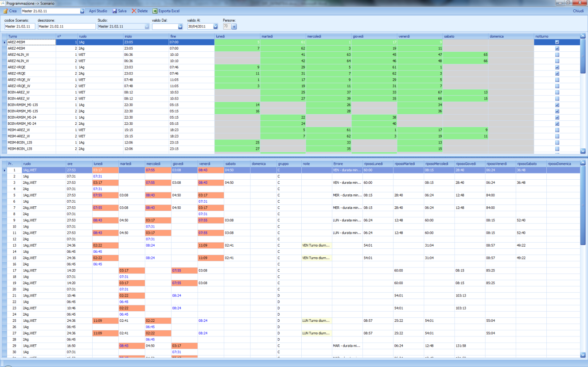588x367 pixels.
Task: Toggle notturno checkbox for AREZ-NLIN_W n° 1
Action: 557,54
